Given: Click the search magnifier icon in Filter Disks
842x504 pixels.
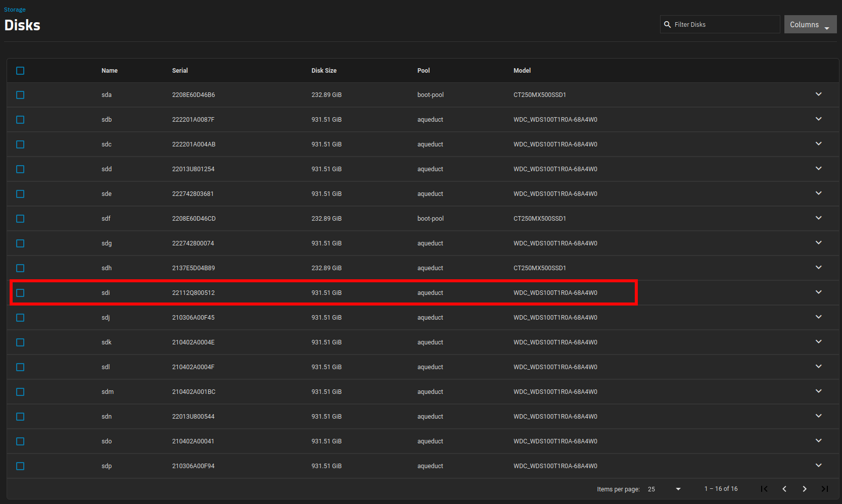Looking at the screenshot, I should coord(667,24).
